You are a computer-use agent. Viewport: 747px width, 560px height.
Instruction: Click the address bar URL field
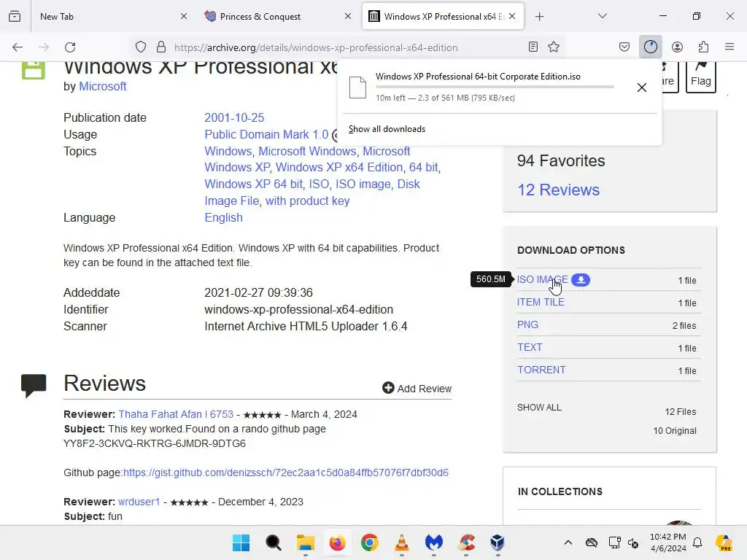coord(316,47)
